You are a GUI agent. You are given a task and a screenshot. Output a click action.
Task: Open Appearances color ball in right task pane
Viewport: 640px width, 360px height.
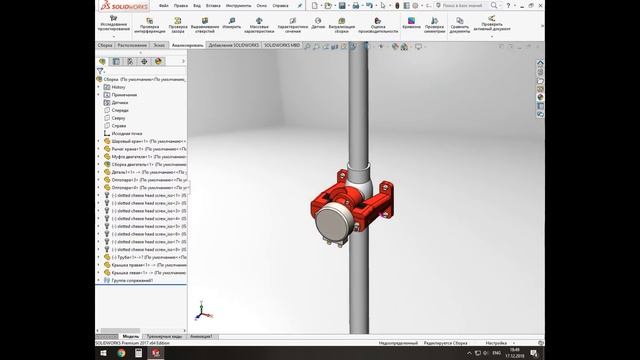click(x=540, y=97)
